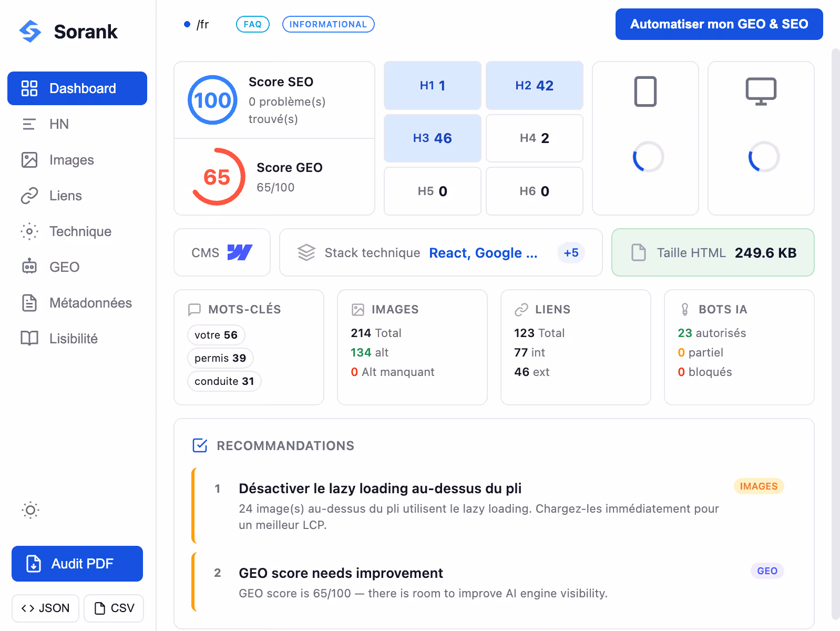Go to the Images sidebar section
The image size is (840, 631).
(x=77, y=160)
